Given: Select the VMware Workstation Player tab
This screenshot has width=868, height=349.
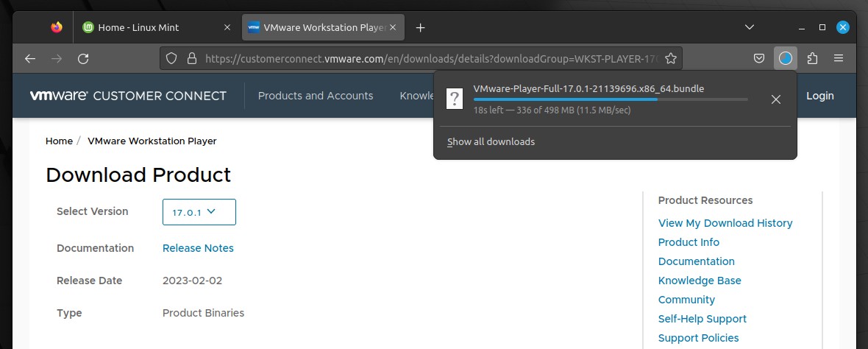Looking at the screenshot, I should point(323,27).
